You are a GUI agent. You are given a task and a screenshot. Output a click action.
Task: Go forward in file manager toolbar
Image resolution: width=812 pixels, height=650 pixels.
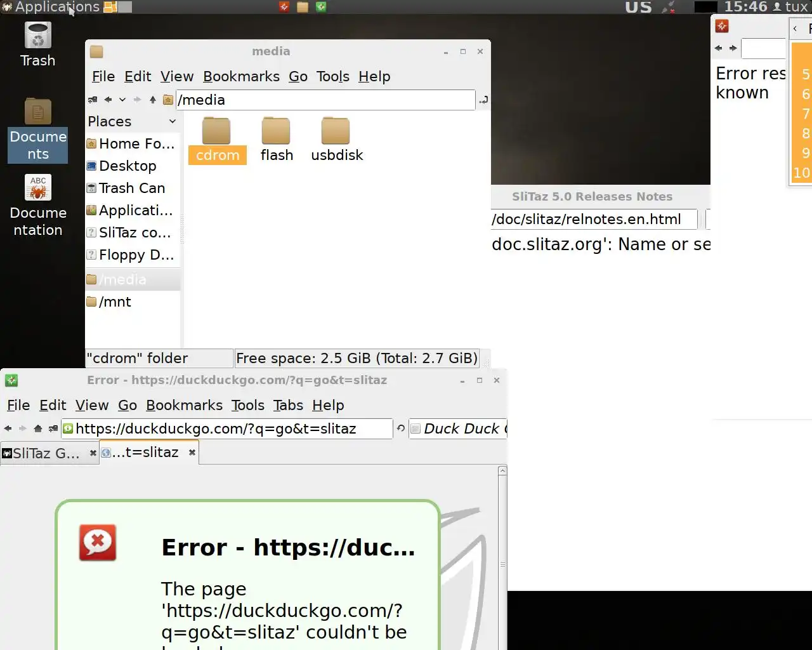[137, 100]
